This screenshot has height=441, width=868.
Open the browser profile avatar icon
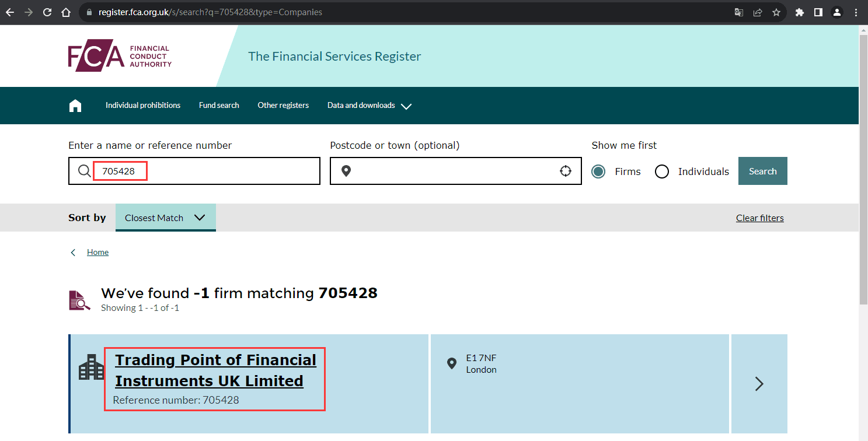pyautogui.click(x=837, y=12)
